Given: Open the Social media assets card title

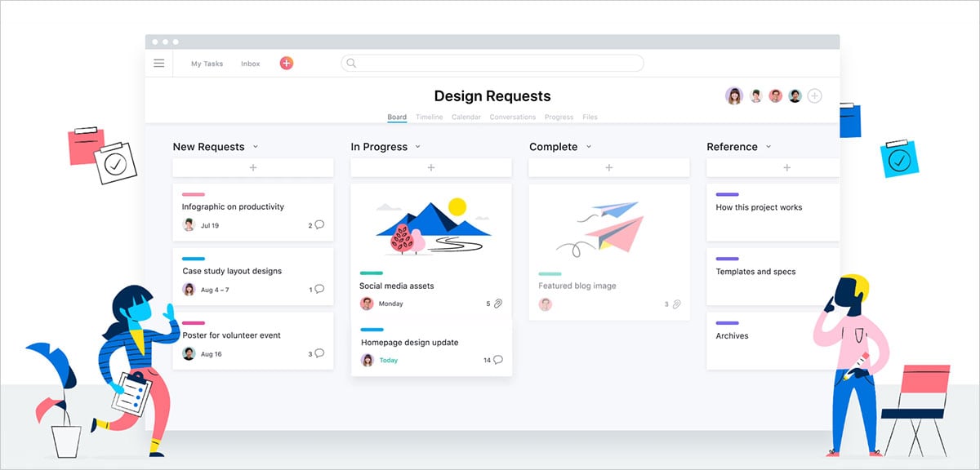Looking at the screenshot, I should (397, 286).
